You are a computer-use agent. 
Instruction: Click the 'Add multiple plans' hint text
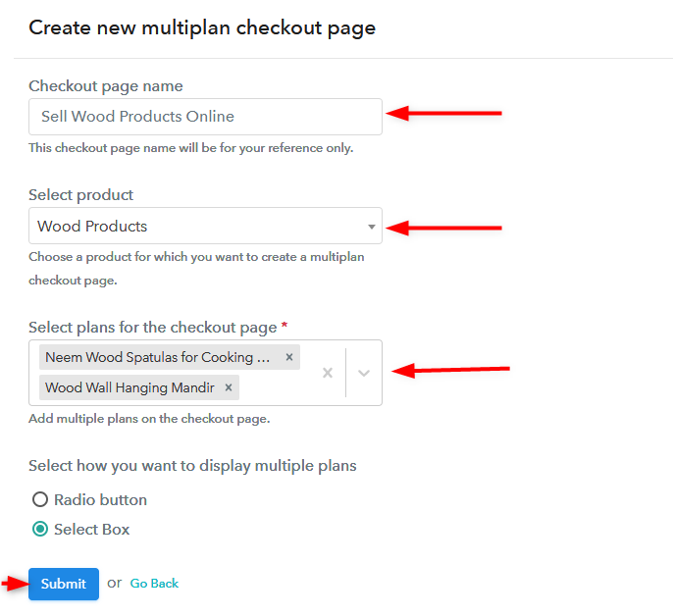coord(149,419)
